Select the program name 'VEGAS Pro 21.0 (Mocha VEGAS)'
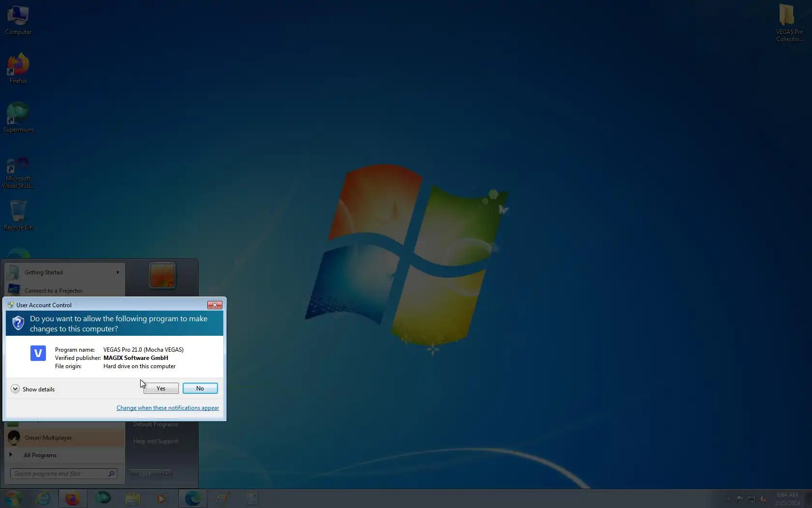The width and height of the screenshot is (812, 508). 144,350
